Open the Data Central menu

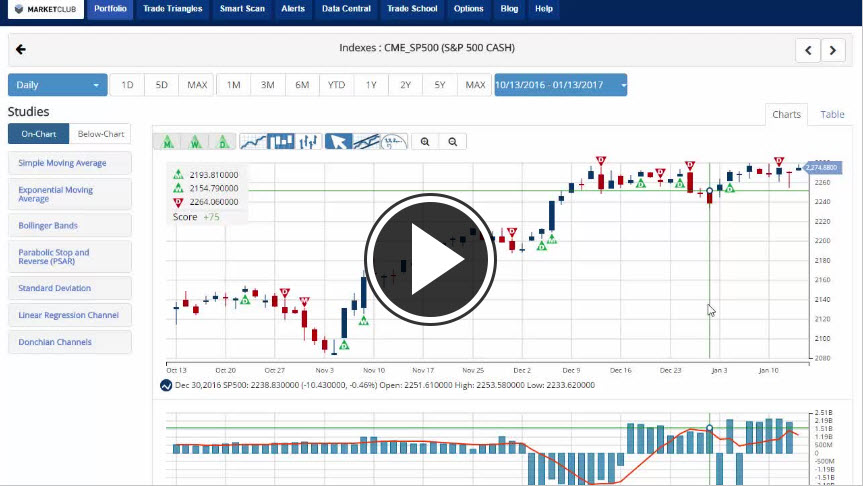[x=346, y=9]
